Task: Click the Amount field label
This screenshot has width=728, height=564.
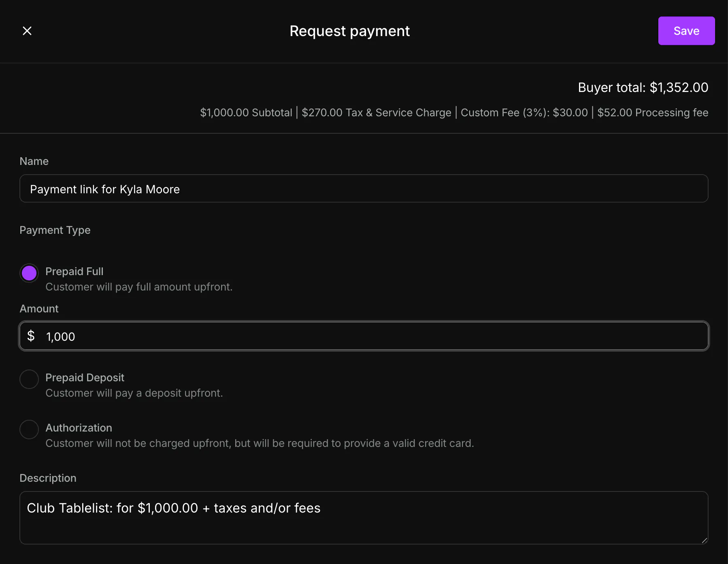Action: pyautogui.click(x=39, y=309)
